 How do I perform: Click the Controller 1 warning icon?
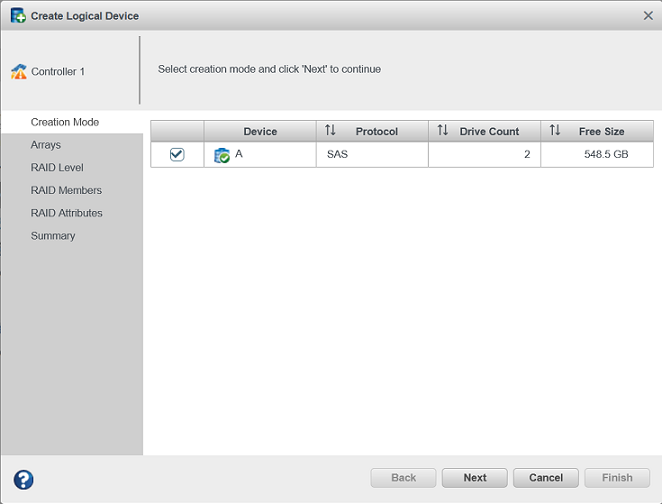tap(18, 72)
